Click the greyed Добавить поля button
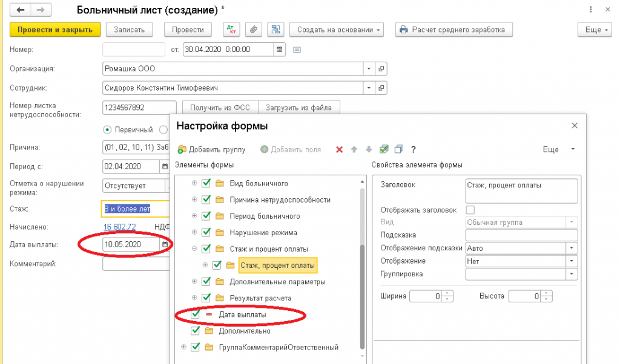The height and width of the screenshot is (364, 620). (291, 149)
